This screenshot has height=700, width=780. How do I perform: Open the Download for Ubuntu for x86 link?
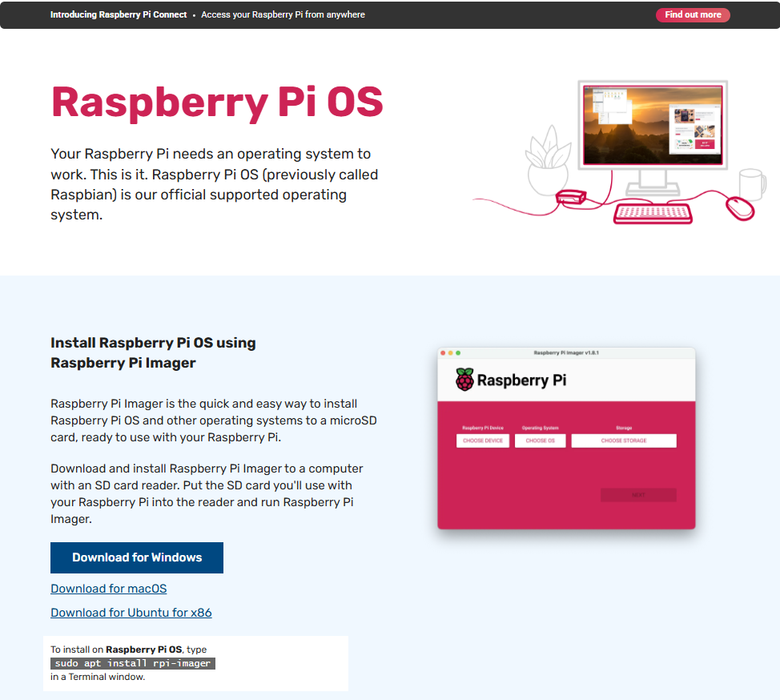click(131, 613)
